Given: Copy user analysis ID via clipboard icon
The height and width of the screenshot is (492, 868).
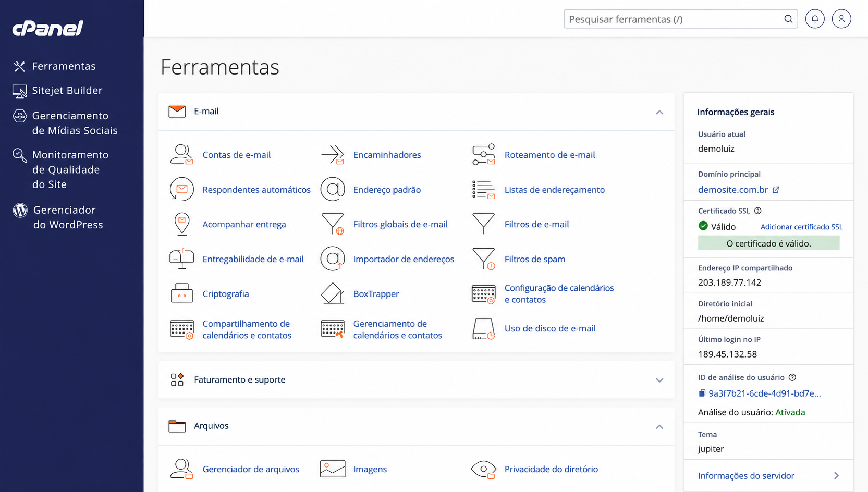Looking at the screenshot, I should pyautogui.click(x=702, y=393).
